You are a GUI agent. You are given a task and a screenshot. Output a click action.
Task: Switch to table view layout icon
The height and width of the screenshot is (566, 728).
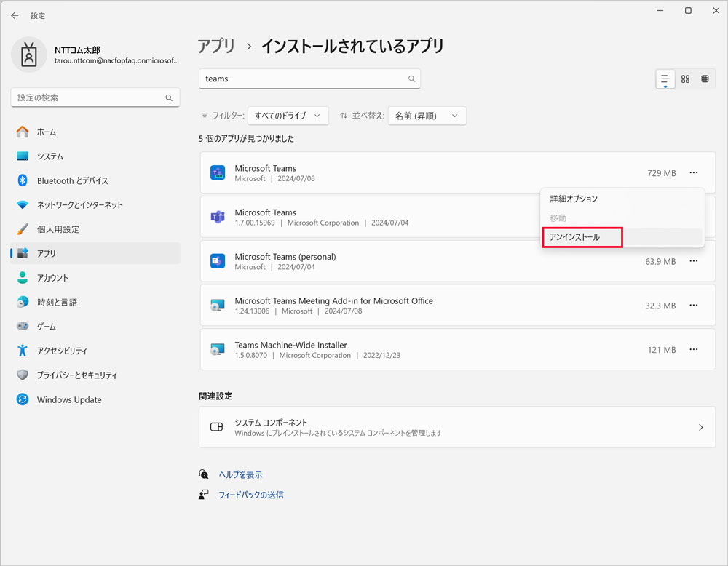click(705, 79)
